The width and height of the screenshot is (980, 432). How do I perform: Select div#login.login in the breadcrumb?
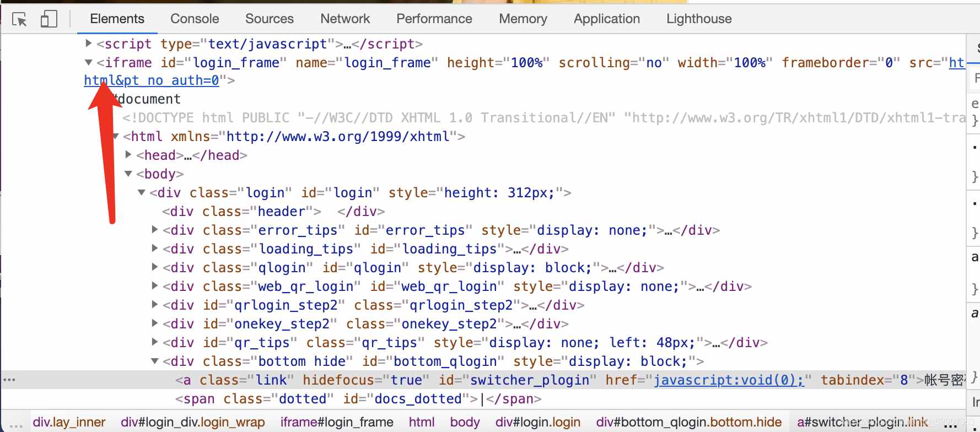tap(538, 423)
